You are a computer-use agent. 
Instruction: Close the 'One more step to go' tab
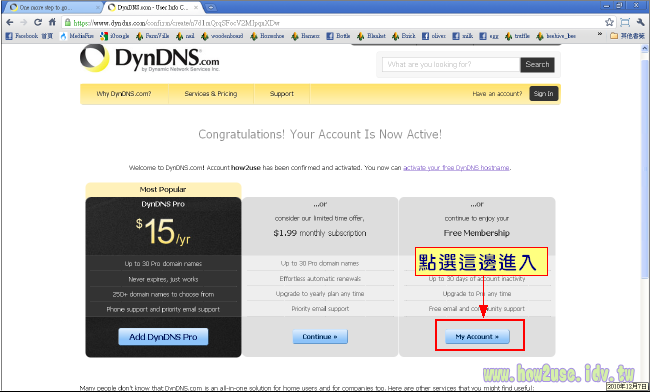click(x=98, y=7)
